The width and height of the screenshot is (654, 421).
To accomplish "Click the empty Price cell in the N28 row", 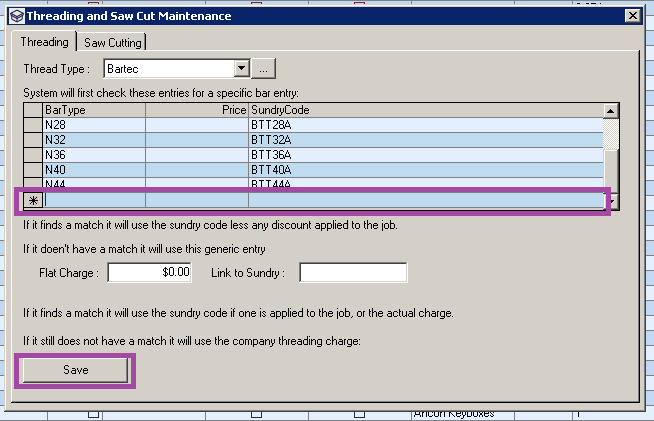I will pyautogui.click(x=197, y=125).
